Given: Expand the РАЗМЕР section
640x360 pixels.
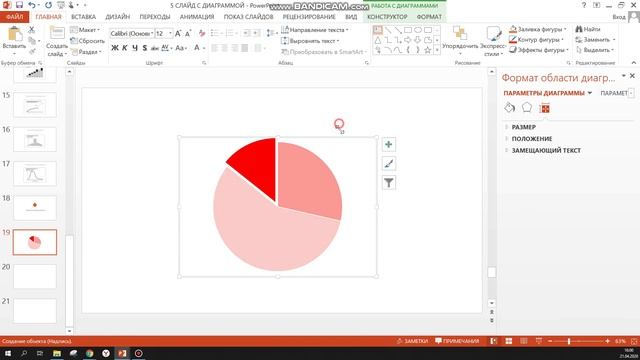Looking at the screenshot, I should click(524, 127).
